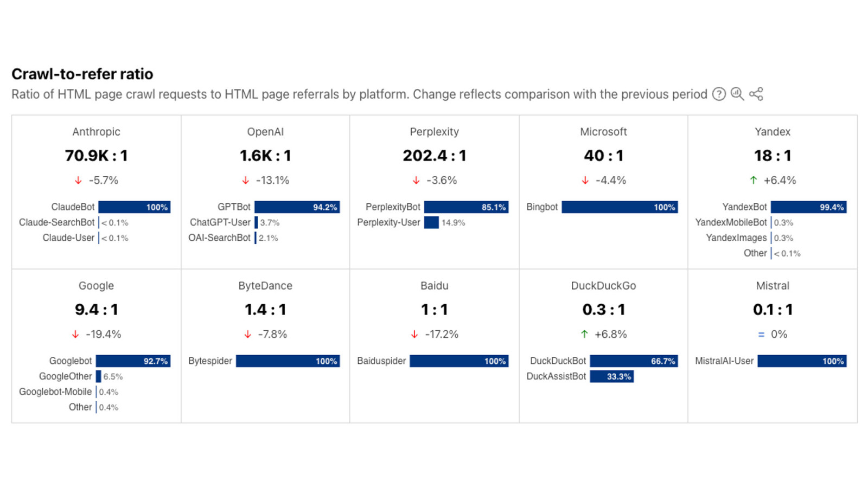Open the data explorer magnifier icon
This screenshot has height=488, width=868.
click(x=737, y=94)
